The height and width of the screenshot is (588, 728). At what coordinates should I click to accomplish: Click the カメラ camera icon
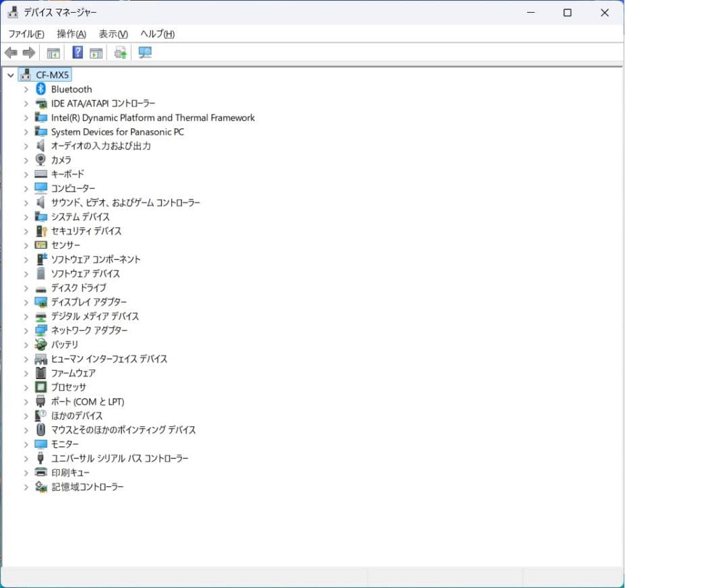click(40, 160)
